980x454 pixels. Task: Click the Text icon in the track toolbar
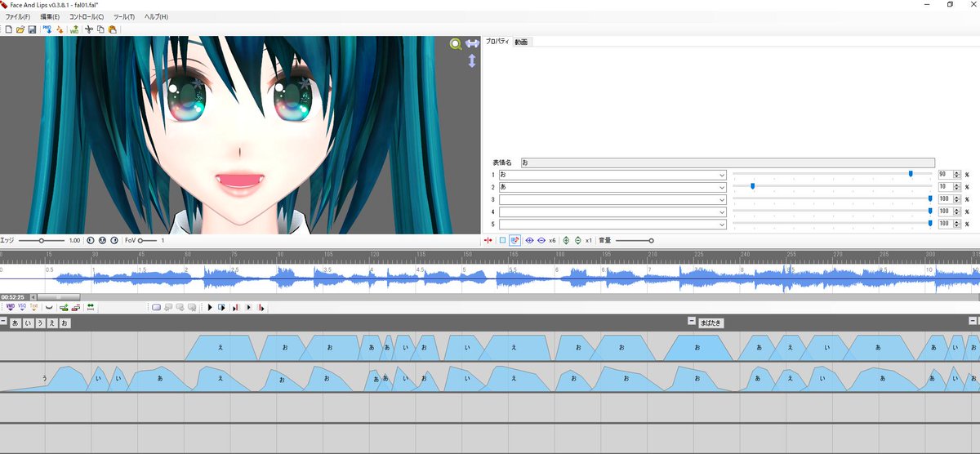coord(33,307)
